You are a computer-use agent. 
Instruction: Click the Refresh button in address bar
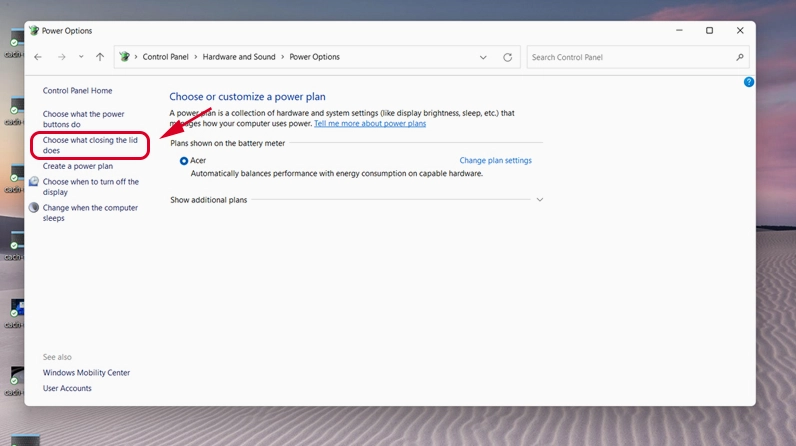coord(507,57)
